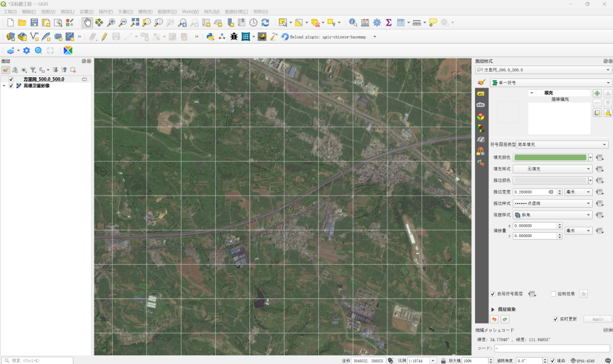The image size is (613, 364).
Task: Open the 工程 menu
Action: 10,12
